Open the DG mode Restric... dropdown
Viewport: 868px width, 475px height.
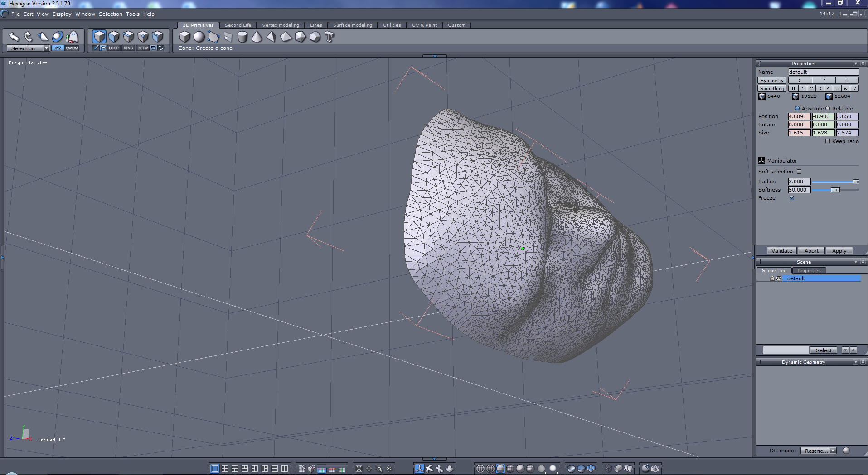point(833,451)
